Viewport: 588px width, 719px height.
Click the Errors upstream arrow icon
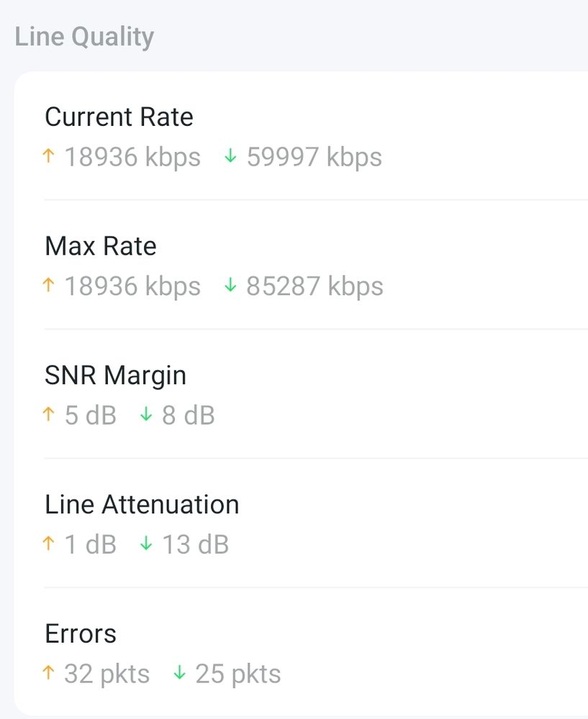pos(49,674)
